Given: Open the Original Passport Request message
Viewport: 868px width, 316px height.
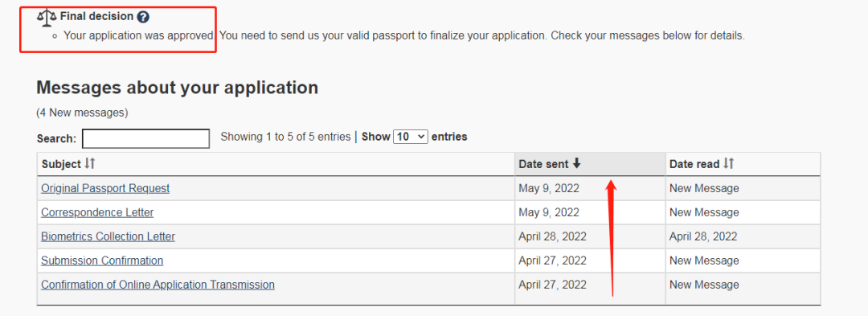Looking at the screenshot, I should pos(105,188).
